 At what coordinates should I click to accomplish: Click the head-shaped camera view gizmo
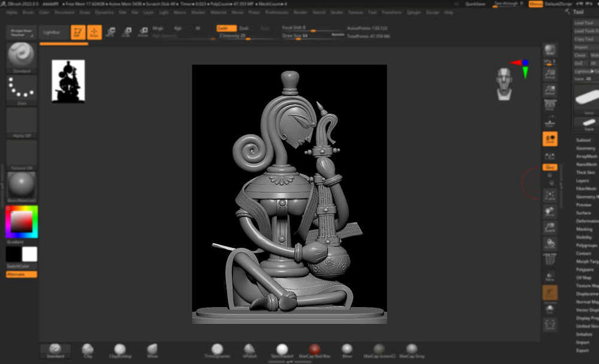pyautogui.click(x=504, y=84)
